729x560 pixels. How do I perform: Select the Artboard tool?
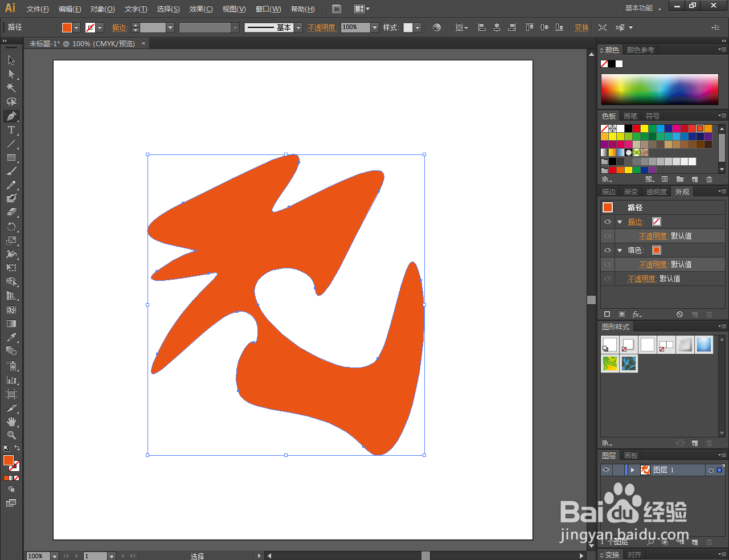[11, 394]
